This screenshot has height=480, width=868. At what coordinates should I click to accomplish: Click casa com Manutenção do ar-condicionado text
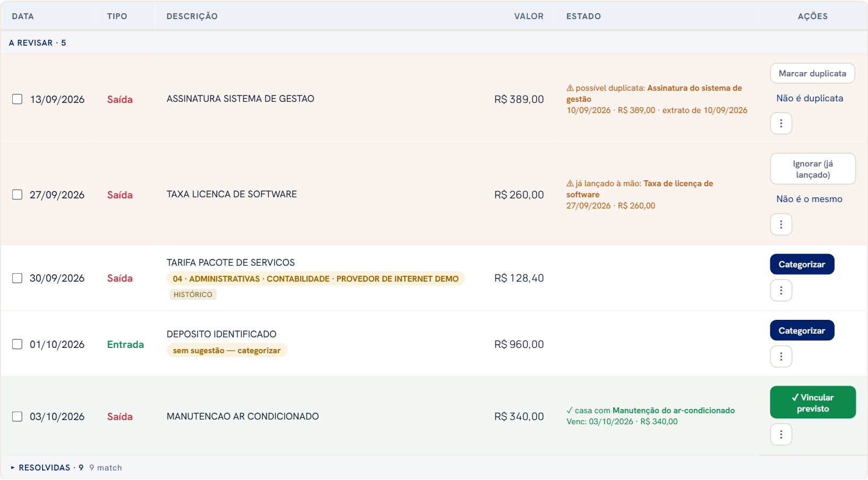[650, 411]
